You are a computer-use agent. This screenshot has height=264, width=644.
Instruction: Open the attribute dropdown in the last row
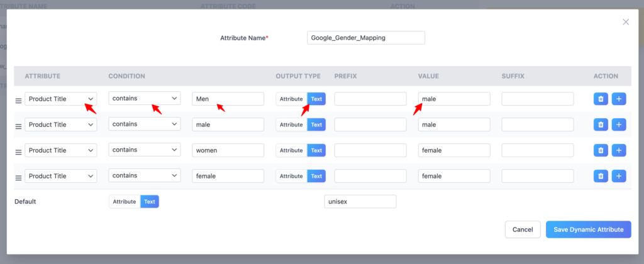pyautogui.click(x=61, y=176)
